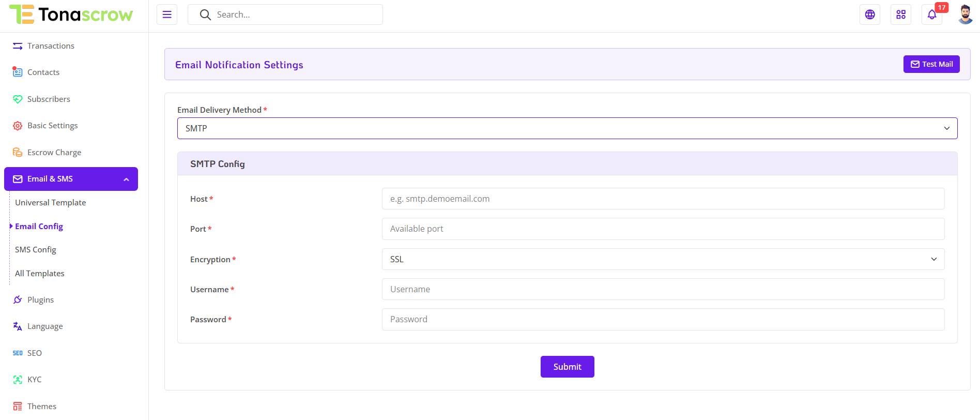Click the KYC sidebar icon
Screen dimensions: 980x420
coord(18,380)
